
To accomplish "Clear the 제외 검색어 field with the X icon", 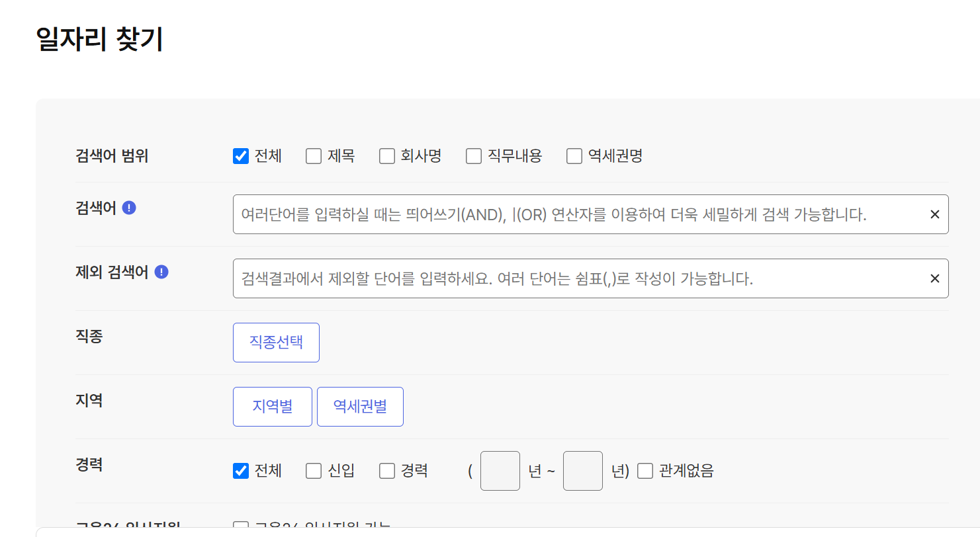I will [934, 278].
